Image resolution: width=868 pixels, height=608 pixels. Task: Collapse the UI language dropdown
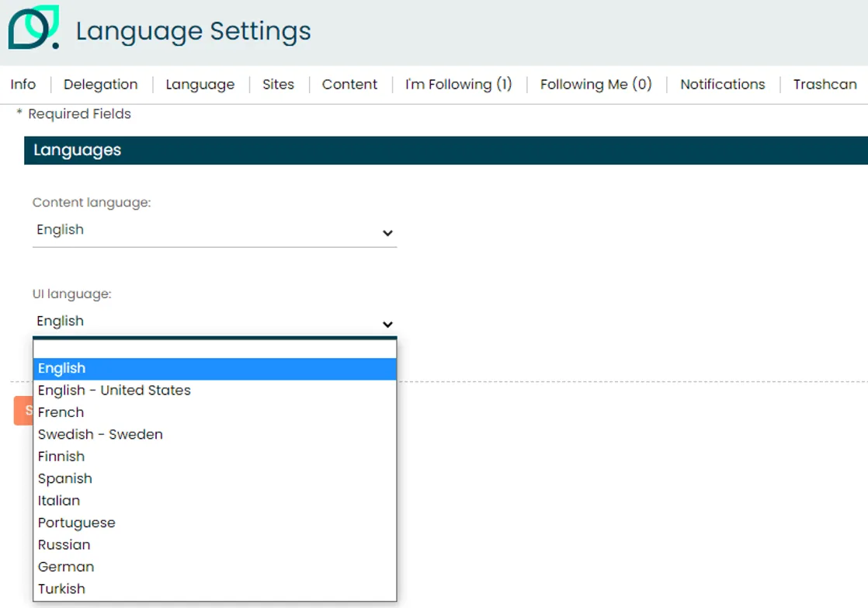tap(215, 323)
